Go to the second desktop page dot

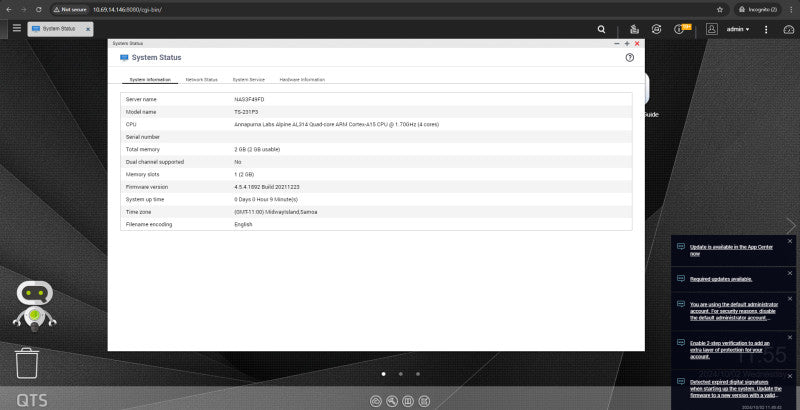401,374
